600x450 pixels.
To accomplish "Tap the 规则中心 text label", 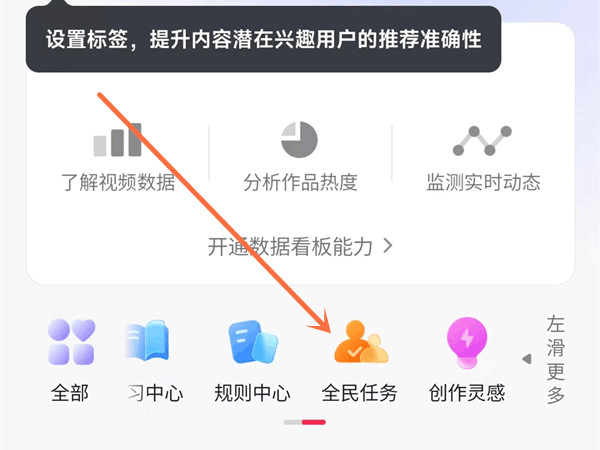I will point(252,393).
